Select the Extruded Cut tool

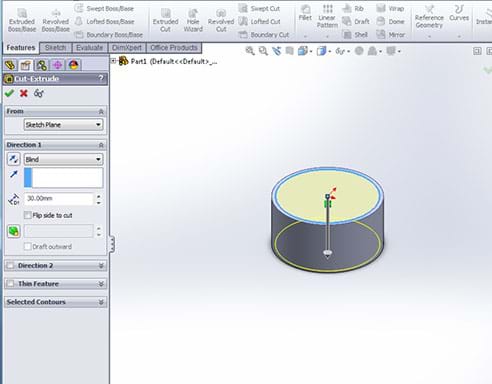point(165,20)
